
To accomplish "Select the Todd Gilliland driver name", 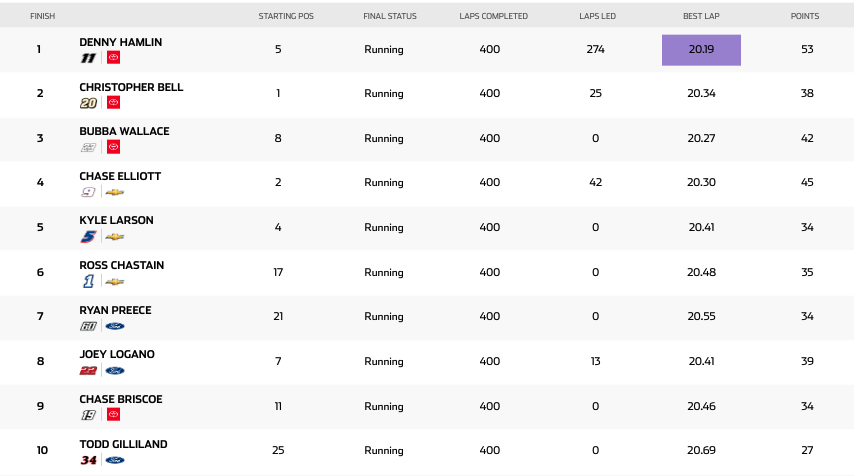I will 123,444.
